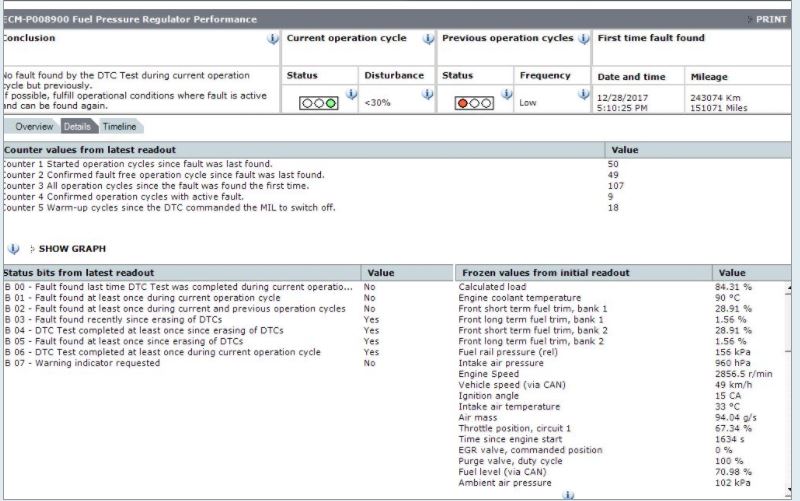This screenshot has height=501, width=800.
Task: Open info icon beside <30% disturbance
Action: (427, 95)
